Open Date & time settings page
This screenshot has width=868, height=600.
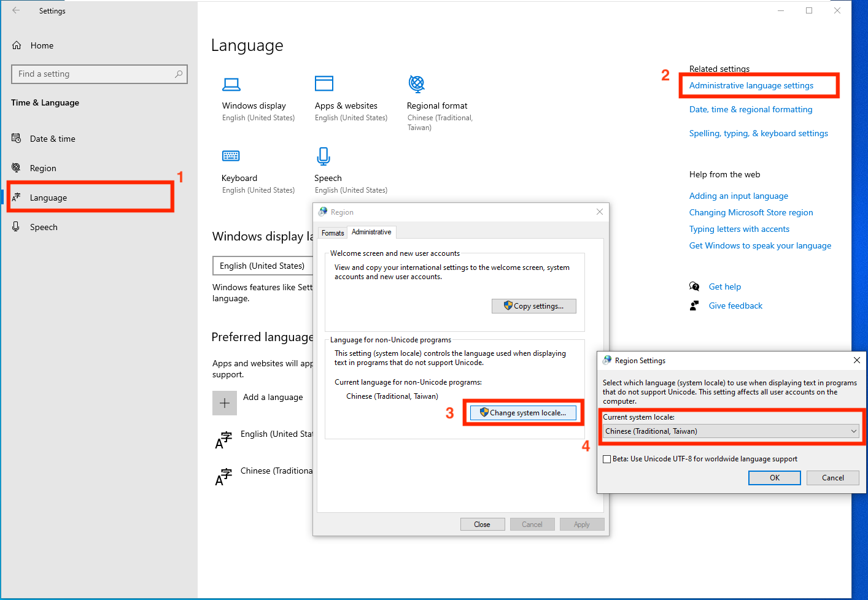[53, 139]
